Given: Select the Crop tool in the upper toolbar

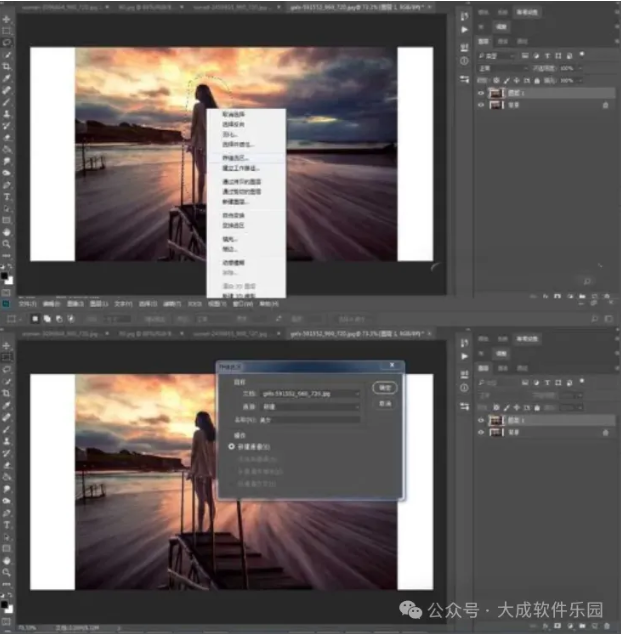Looking at the screenshot, I should coord(7,66).
